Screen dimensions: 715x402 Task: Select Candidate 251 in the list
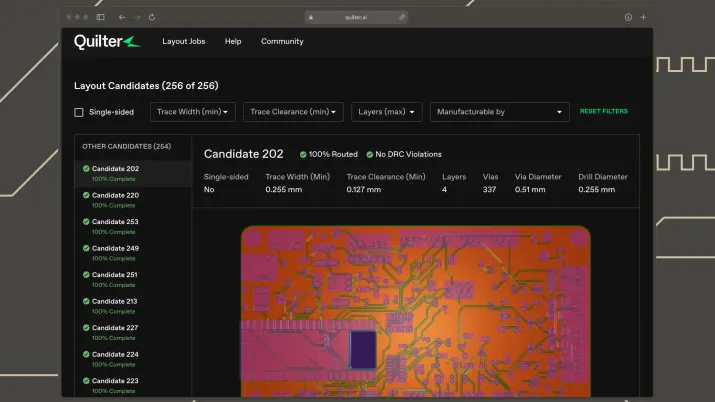click(x=133, y=279)
